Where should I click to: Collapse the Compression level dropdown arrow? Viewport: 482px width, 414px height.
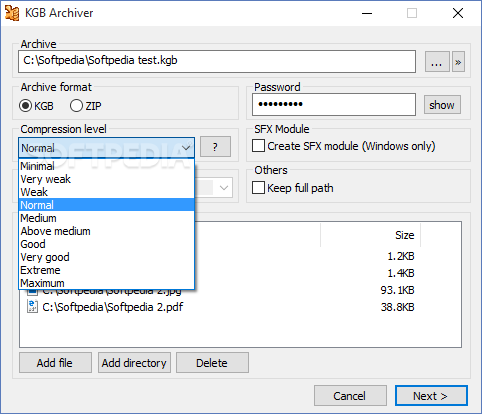pos(186,147)
